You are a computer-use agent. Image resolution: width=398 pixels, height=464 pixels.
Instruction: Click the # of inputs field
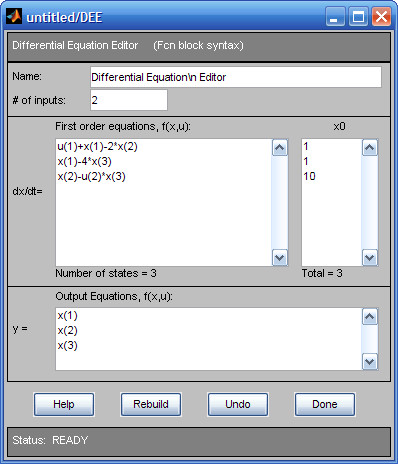tap(129, 100)
